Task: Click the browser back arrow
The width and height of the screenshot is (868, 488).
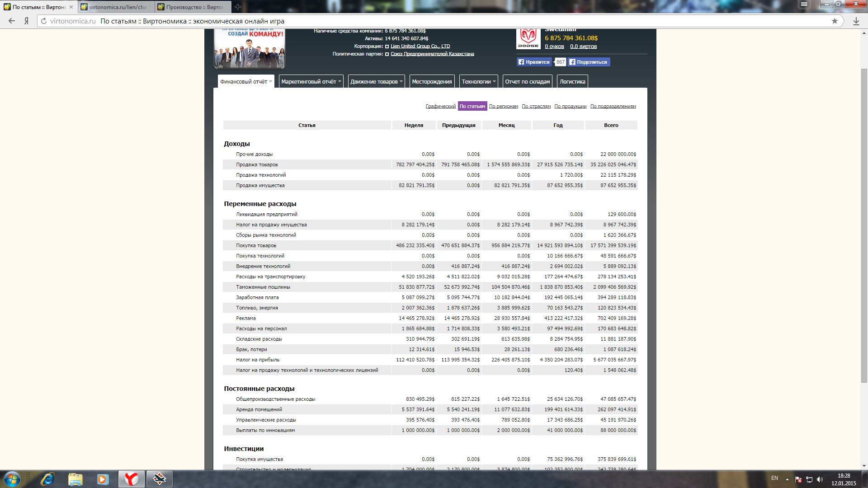Action: [12, 21]
